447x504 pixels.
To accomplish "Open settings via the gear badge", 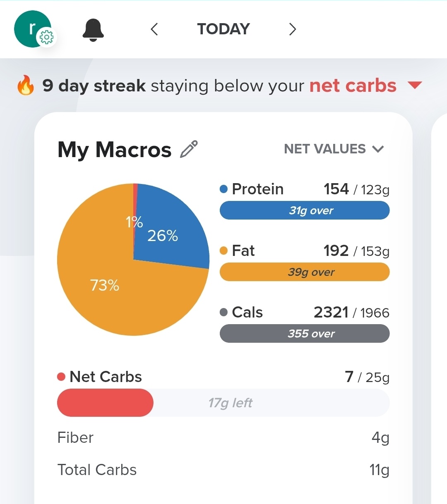I will pyautogui.click(x=46, y=38).
